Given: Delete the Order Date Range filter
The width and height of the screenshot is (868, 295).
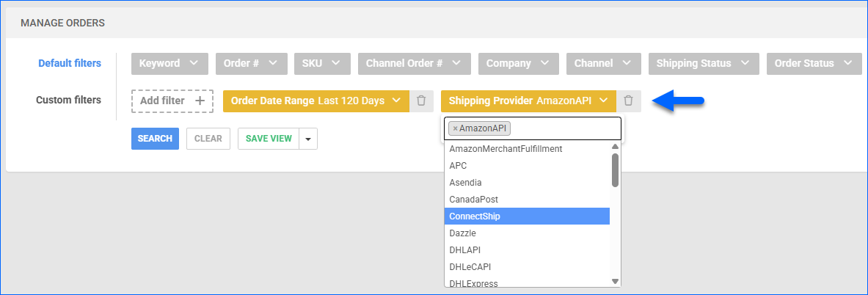Looking at the screenshot, I should click(420, 101).
